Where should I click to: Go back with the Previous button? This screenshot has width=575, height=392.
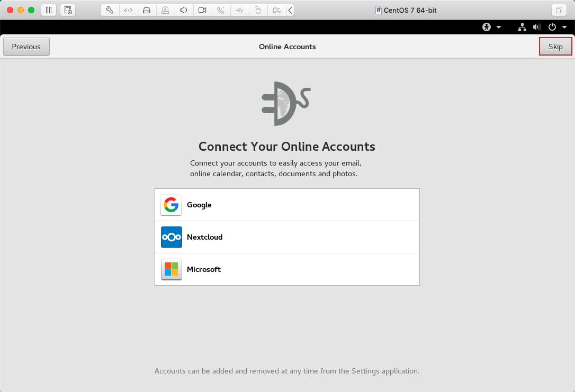(x=26, y=47)
